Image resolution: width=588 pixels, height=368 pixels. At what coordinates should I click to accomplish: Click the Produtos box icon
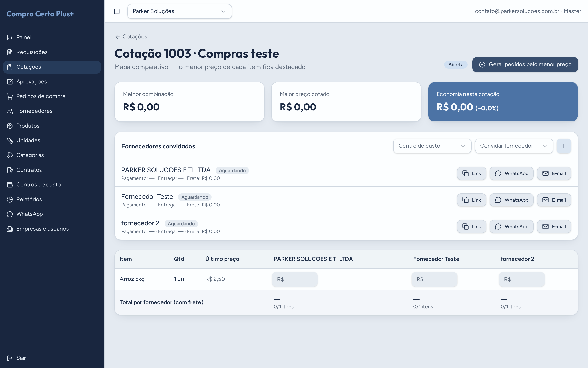coord(10,126)
